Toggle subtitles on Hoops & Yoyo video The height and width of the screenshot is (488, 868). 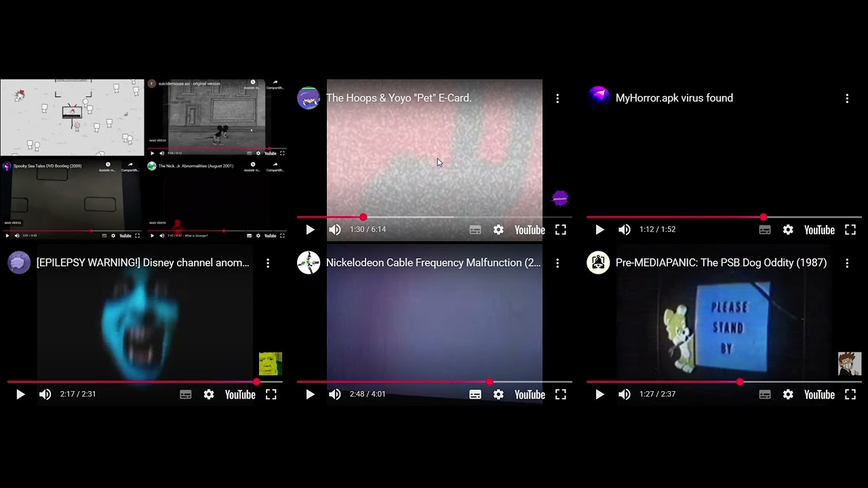(x=475, y=230)
